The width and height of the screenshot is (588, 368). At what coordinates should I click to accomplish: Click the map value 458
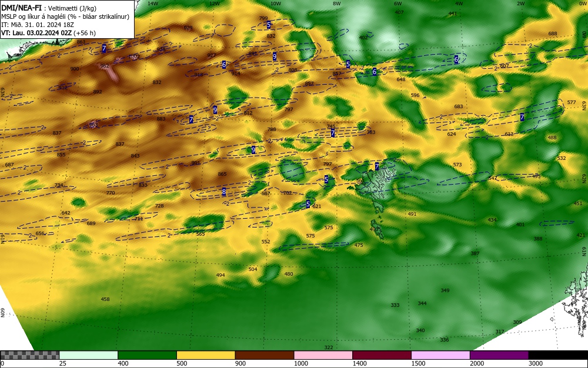105,299
